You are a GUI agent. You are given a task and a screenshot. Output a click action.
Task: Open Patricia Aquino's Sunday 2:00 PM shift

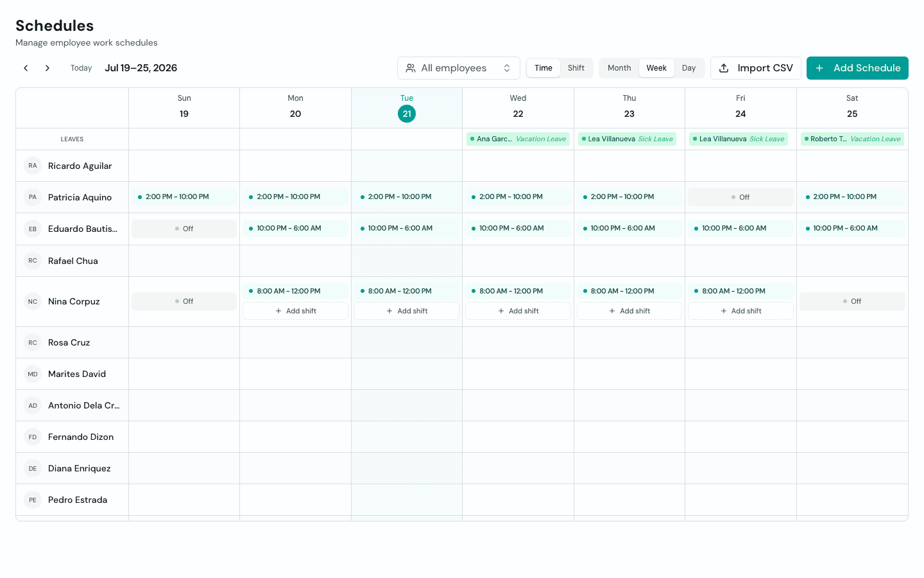184,197
